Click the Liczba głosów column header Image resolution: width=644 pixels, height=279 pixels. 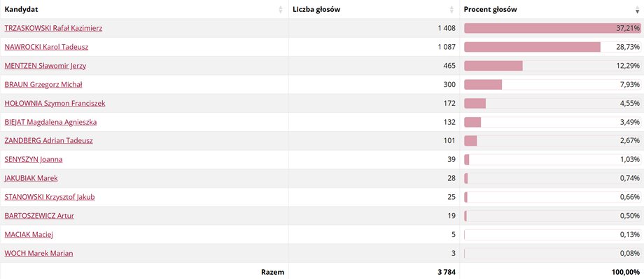click(x=374, y=10)
